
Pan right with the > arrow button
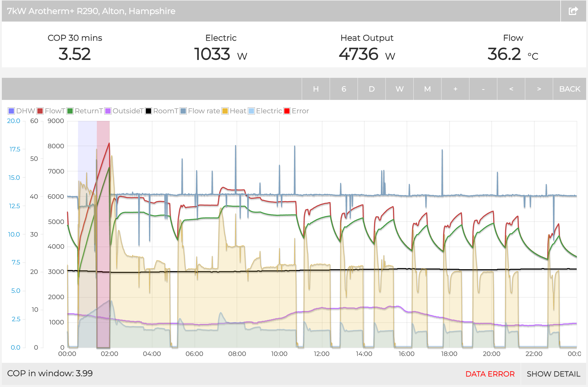point(539,89)
